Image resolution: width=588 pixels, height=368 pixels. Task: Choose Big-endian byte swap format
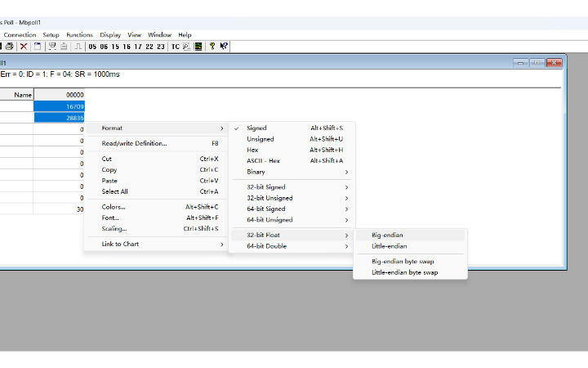coord(410,262)
